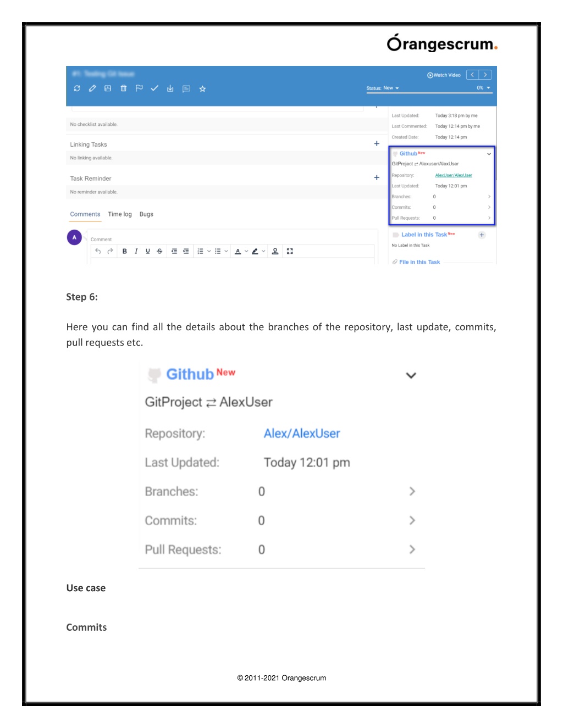Open the 0% progress dropdown
The width and height of the screenshot is (563, 728).
point(484,88)
